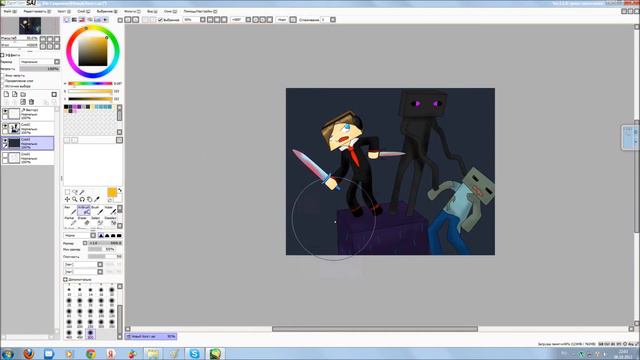Open the Слой menu

point(84,11)
